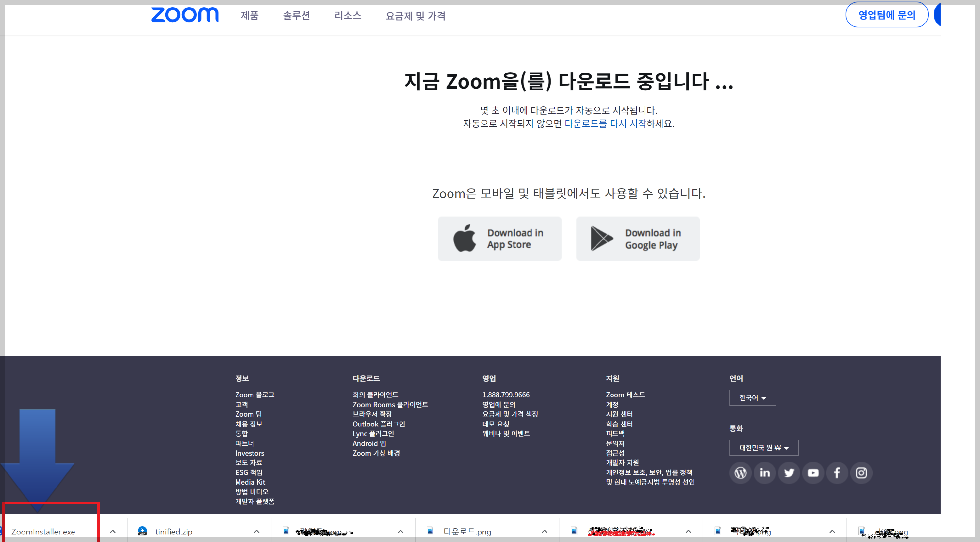Open the Instagram social icon
Image resolution: width=980 pixels, height=542 pixels.
861,472
